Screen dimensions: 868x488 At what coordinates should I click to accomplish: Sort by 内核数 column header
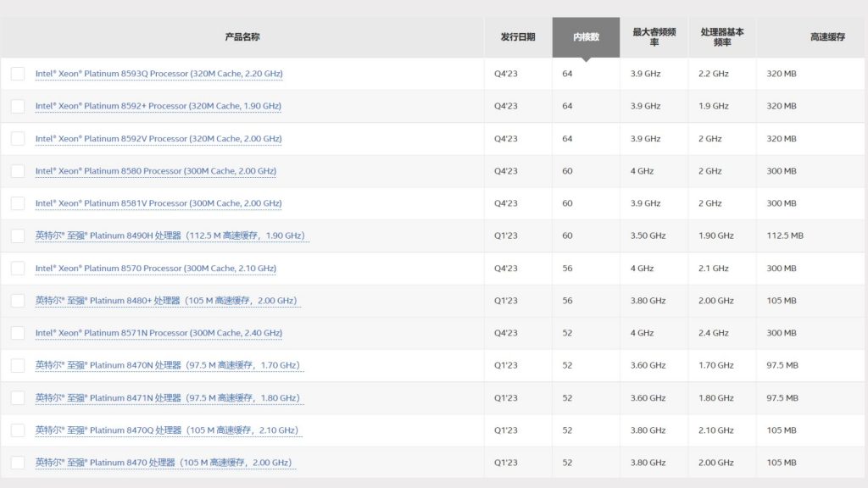pyautogui.click(x=586, y=37)
